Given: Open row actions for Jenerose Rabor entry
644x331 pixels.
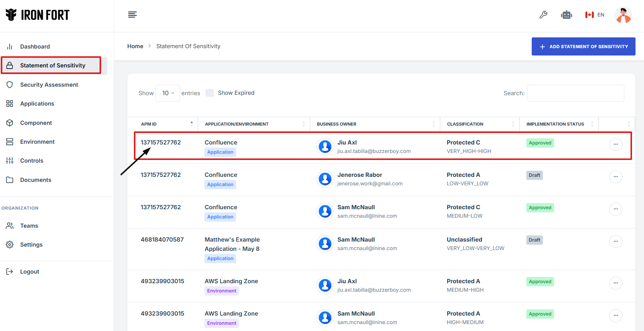Looking at the screenshot, I should 615,177.
